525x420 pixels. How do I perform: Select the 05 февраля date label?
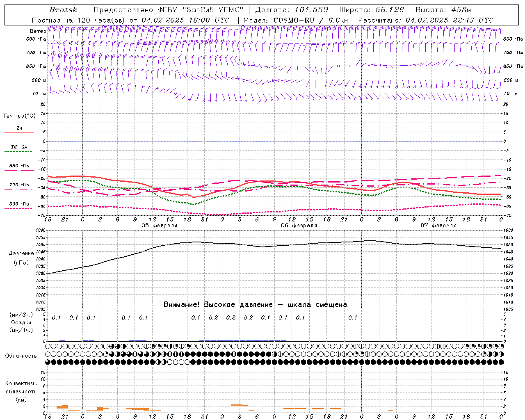point(160,226)
